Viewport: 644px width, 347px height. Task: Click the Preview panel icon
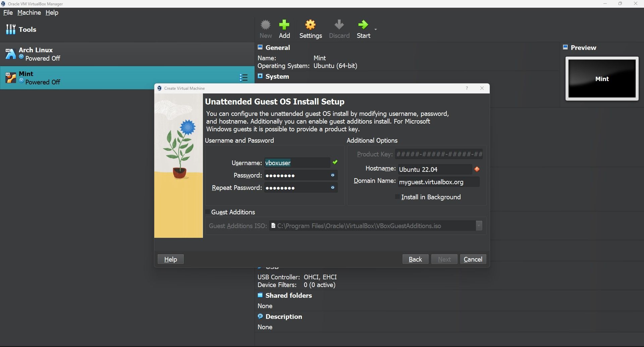click(565, 47)
